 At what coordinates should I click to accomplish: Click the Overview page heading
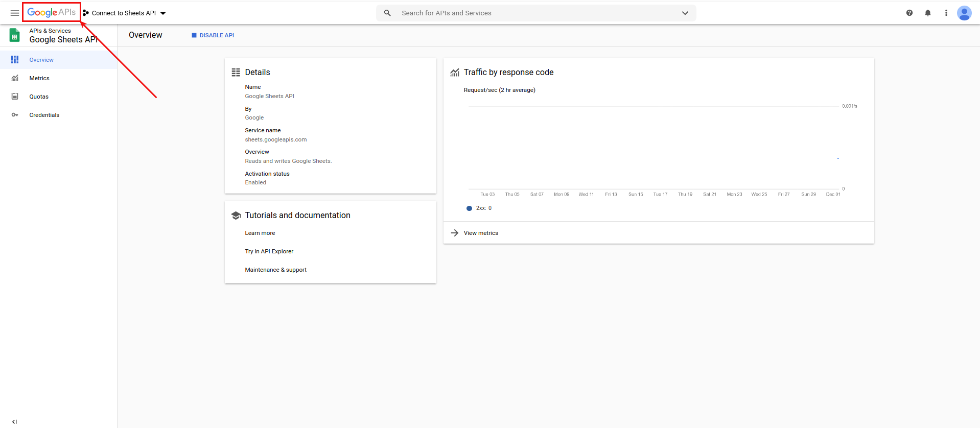[x=146, y=35]
